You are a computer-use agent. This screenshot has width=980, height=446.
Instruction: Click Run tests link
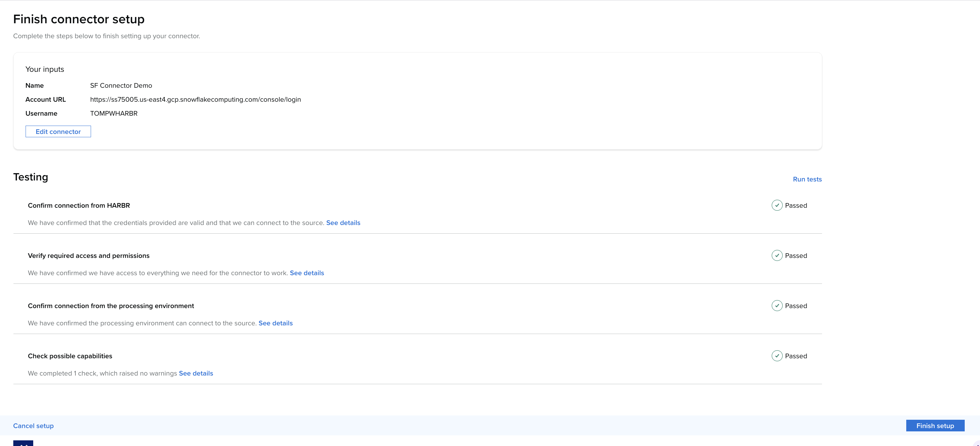807,179
